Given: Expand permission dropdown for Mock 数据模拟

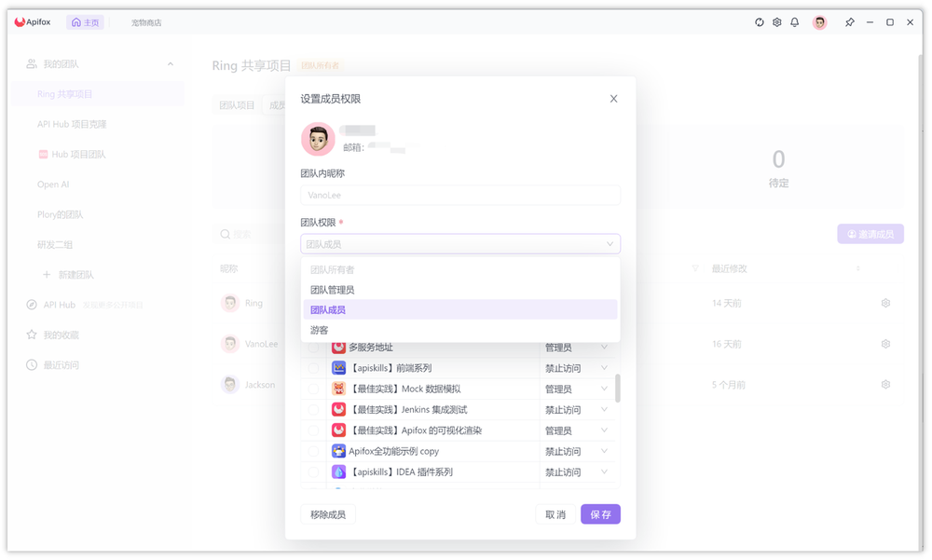Looking at the screenshot, I should tap(604, 389).
